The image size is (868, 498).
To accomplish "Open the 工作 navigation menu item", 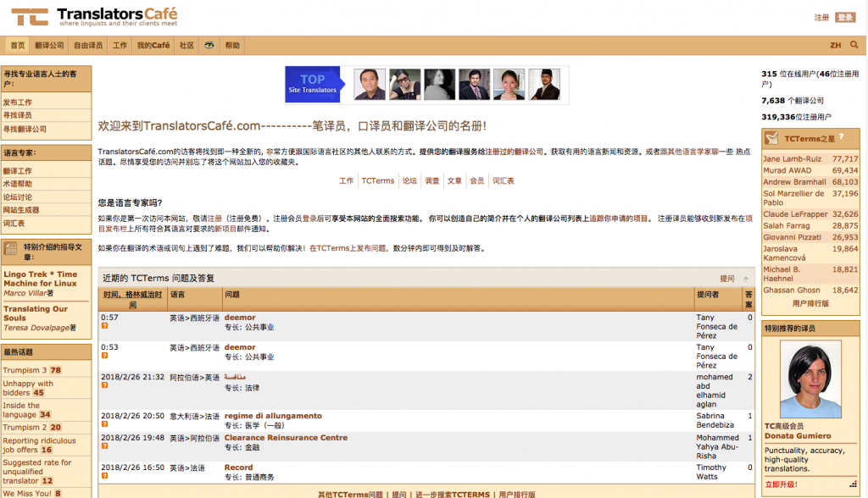I will click(x=120, y=46).
